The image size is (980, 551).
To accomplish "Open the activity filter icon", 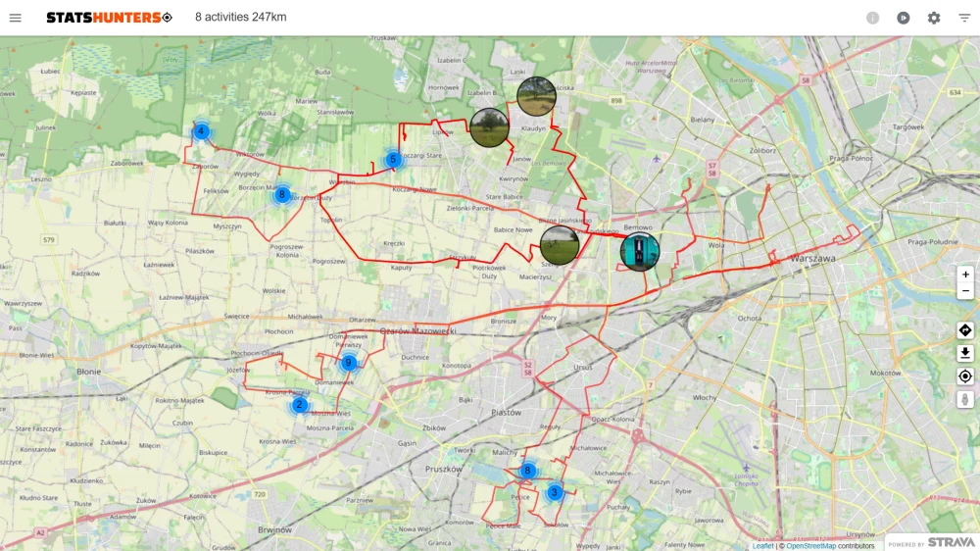I will pos(964,18).
